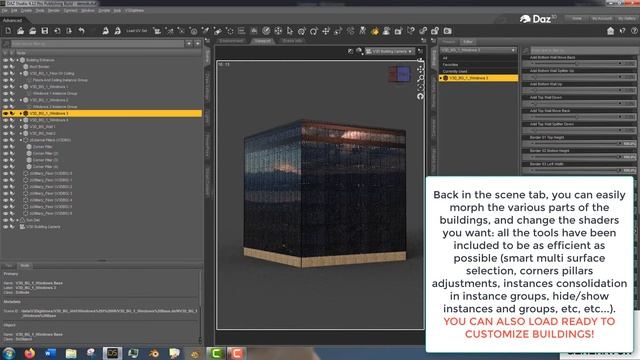This screenshot has width=640, height=360.
Task: Open Firefox from the taskbar
Action: click(x=29, y=353)
